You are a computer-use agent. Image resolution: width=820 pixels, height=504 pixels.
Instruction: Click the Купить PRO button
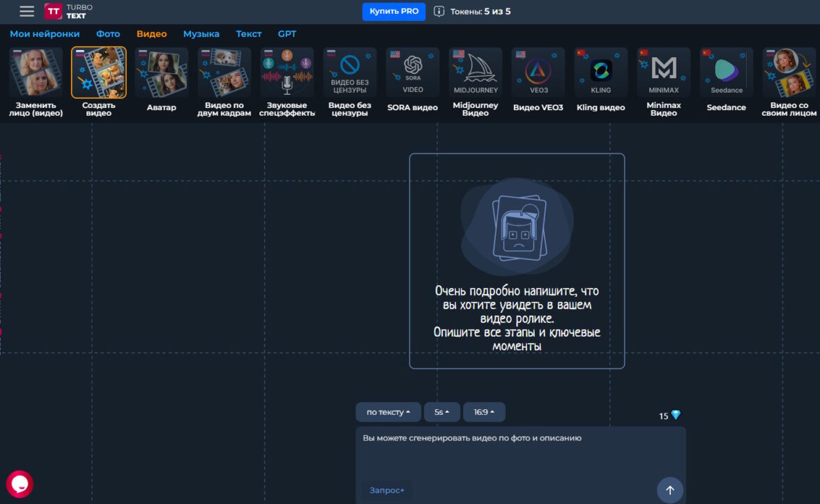pyautogui.click(x=393, y=11)
